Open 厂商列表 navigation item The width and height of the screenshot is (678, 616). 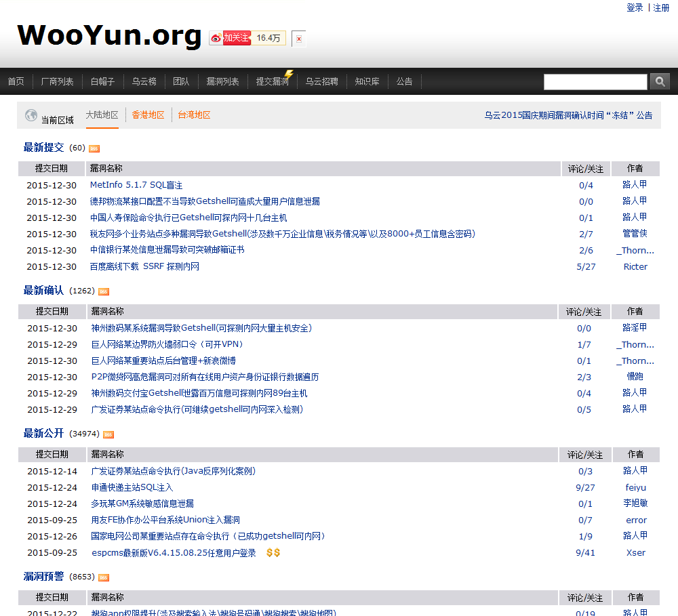[x=57, y=81]
